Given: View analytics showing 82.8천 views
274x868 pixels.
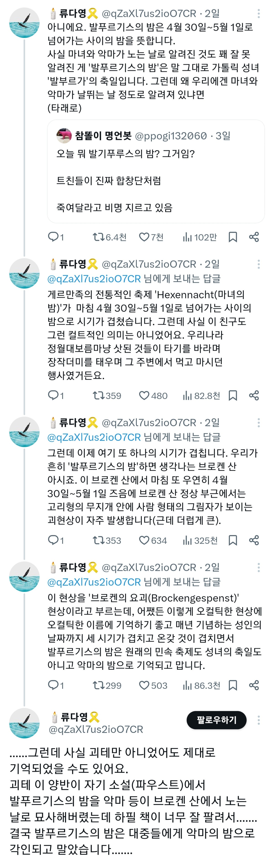Looking at the screenshot, I should pos(201,395).
